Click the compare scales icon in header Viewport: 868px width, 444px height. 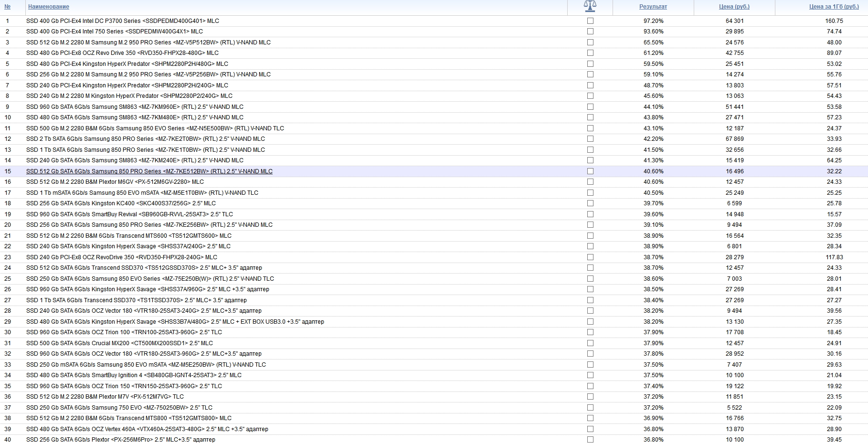point(590,6)
